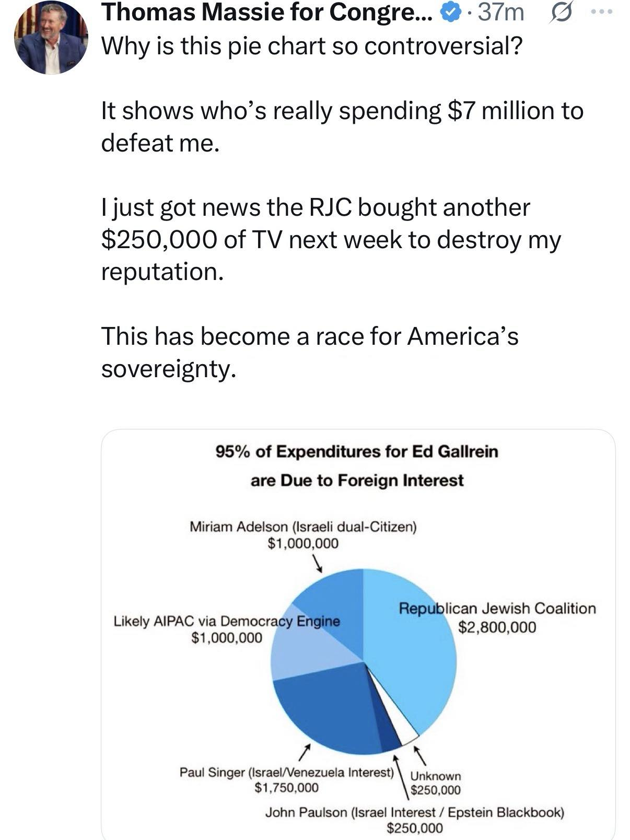Click the arrow under the Miriam Adelson label
This screenshot has height=840, width=630.
(317, 563)
